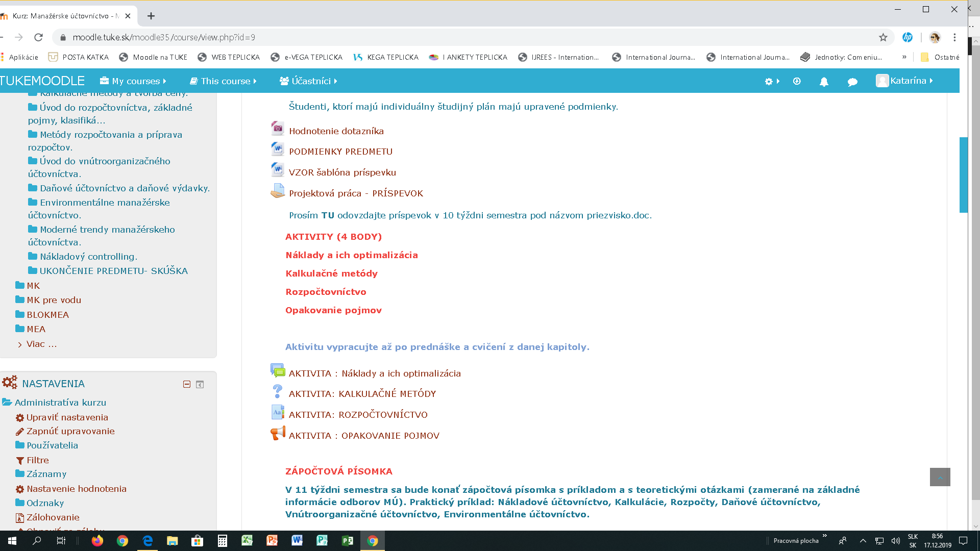This screenshot has height=551, width=980.
Task: Dock the NASTAVENIA block with the arrow icon
Action: click(200, 385)
